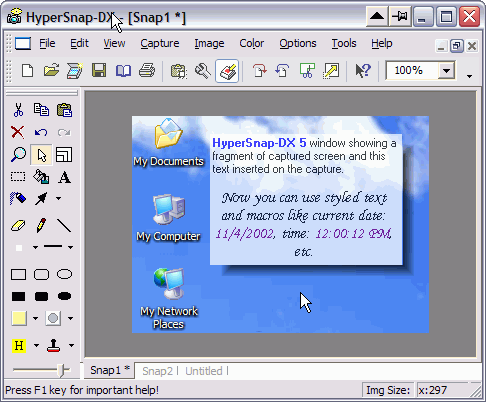Open gray circle swatch dropdown
The height and width of the screenshot is (402, 486).
tap(70, 318)
